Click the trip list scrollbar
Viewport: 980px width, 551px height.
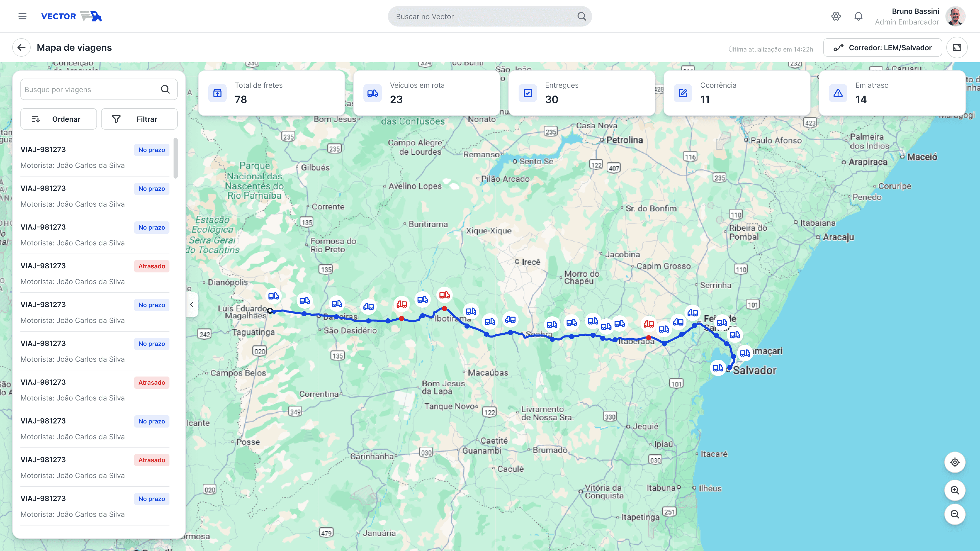175,158
